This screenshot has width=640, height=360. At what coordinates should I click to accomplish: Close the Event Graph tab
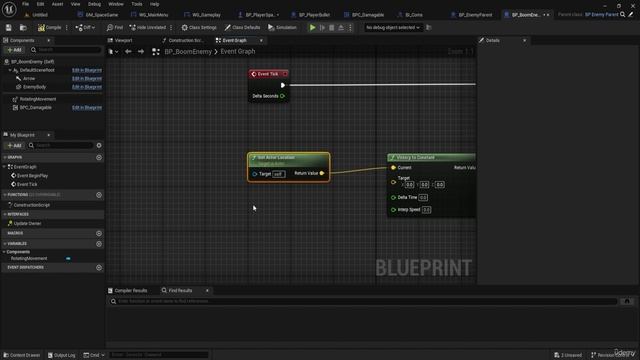(x=261, y=40)
